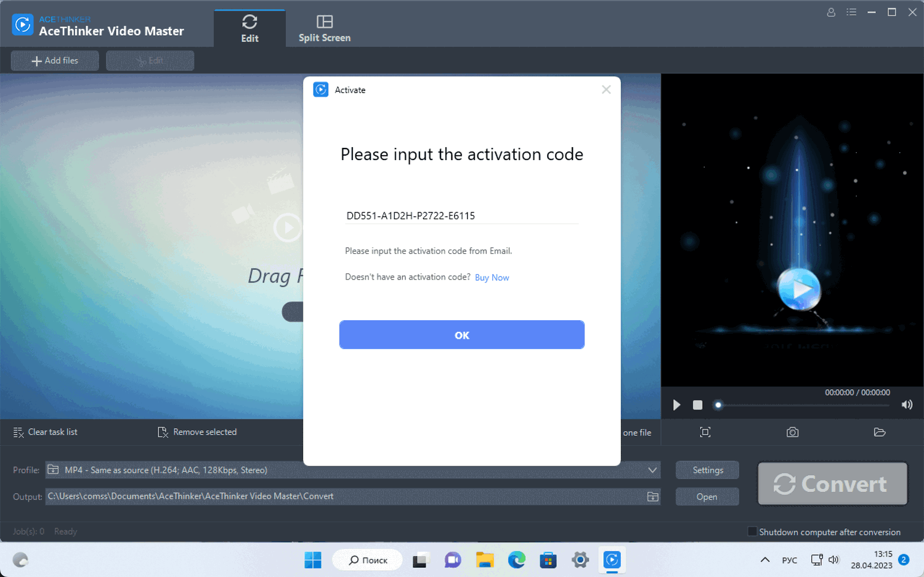Screen dimensions: 924x577
Task: Click the Clear task list label
Action: coord(53,432)
